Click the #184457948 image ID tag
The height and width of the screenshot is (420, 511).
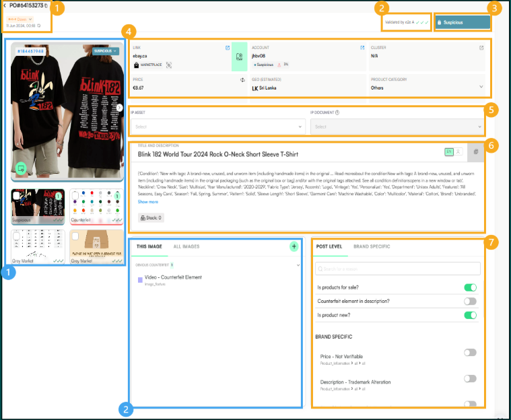coord(30,51)
